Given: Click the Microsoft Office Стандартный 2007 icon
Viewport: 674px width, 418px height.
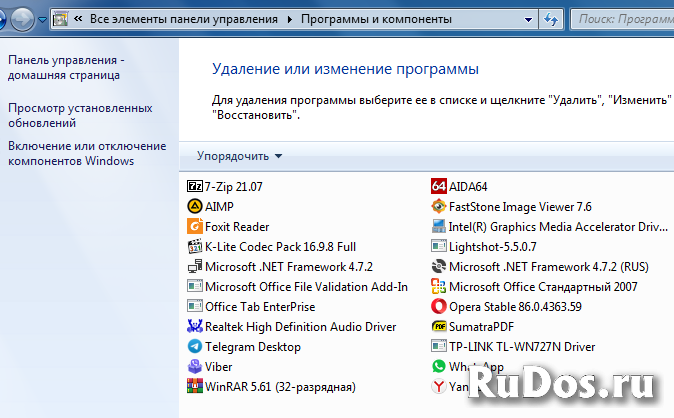Looking at the screenshot, I should (439, 286).
